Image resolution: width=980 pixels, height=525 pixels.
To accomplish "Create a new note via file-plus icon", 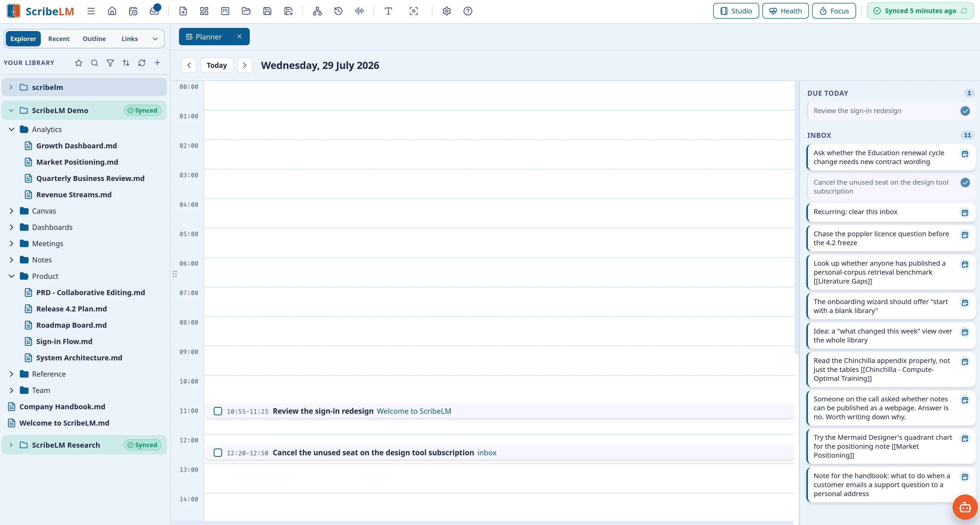I will 183,11.
